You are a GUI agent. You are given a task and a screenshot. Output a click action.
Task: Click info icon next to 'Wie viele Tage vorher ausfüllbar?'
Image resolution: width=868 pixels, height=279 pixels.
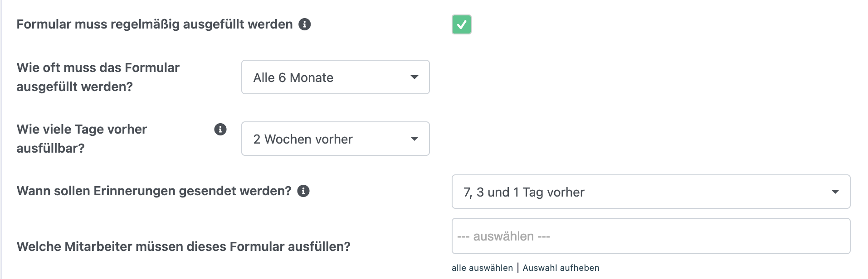tap(220, 130)
